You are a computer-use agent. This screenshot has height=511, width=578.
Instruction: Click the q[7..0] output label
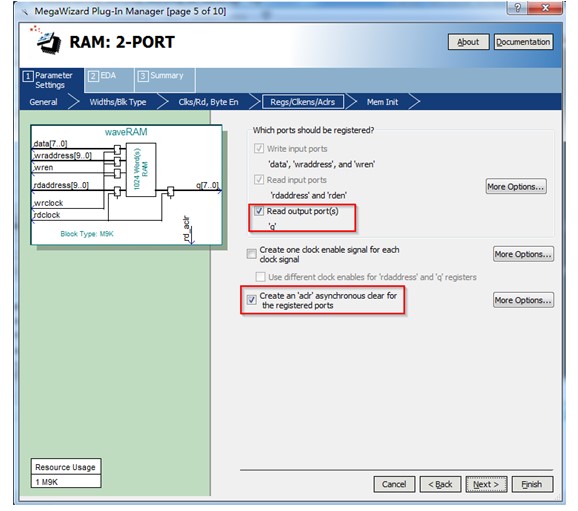(208, 185)
